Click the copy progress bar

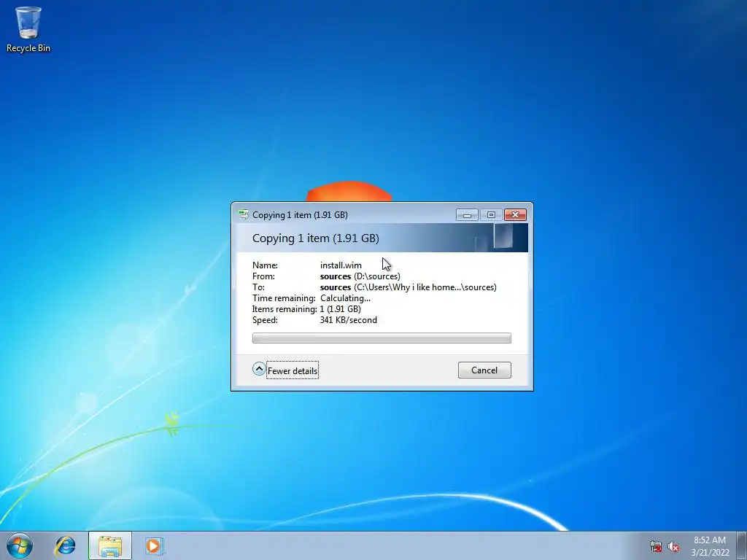tap(382, 338)
